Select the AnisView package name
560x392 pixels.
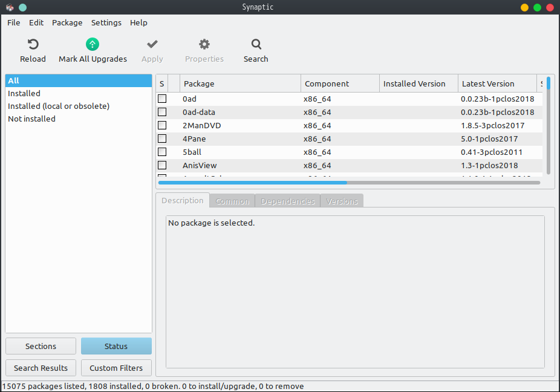(x=200, y=165)
